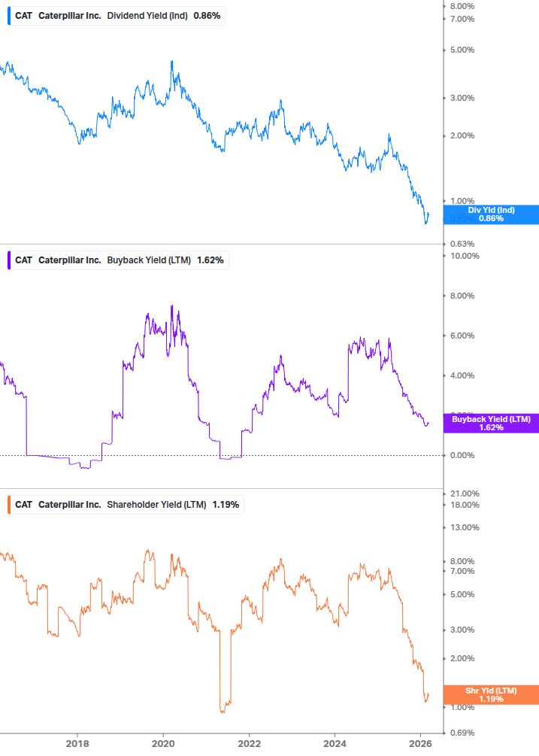This screenshot has width=539, height=756.
Task: Click the 21.00% tick on shareholder yield axis
Action: [465, 493]
